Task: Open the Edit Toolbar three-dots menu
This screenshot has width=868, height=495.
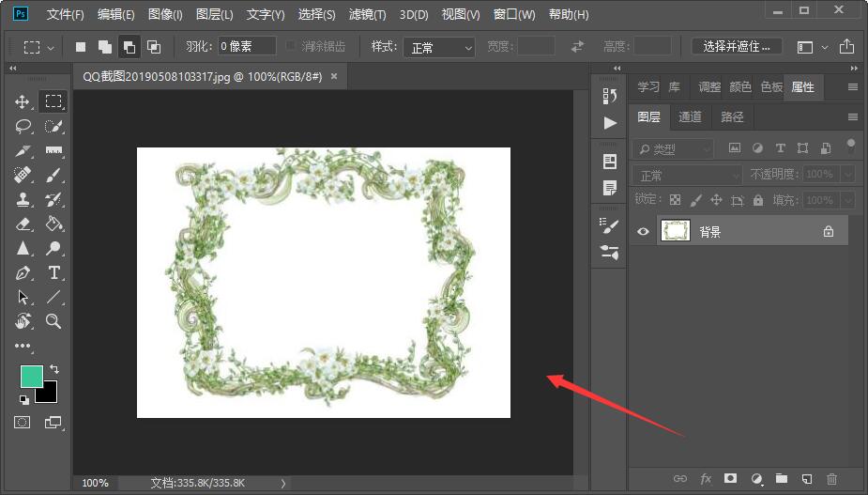Action: (x=23, y=346)
